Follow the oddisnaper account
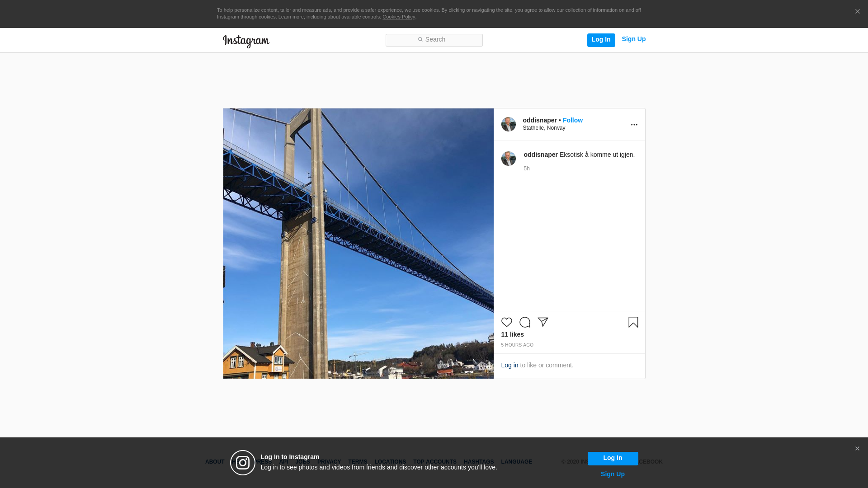Viewport: 868px width, 488px height. coord(572,120)
